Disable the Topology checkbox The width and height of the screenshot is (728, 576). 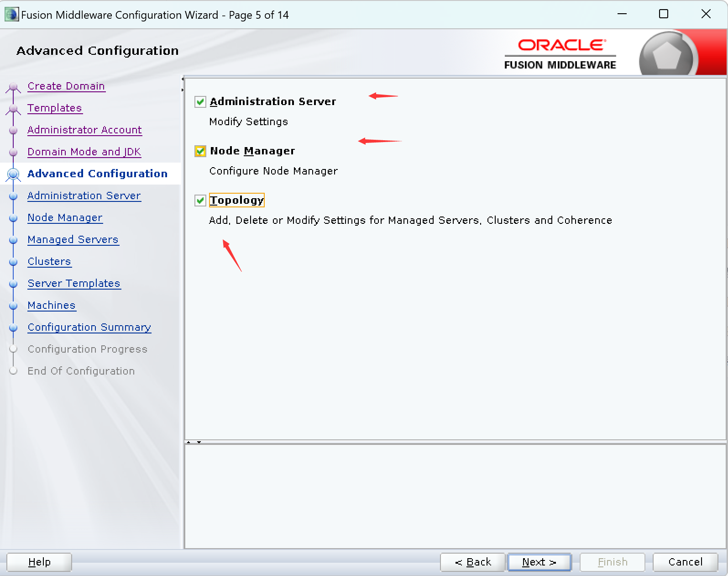pos(200,201)
